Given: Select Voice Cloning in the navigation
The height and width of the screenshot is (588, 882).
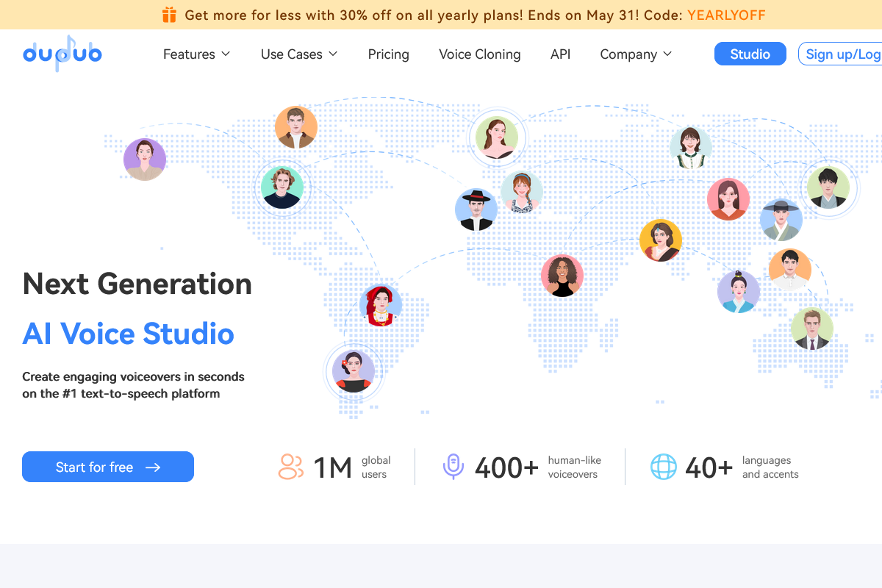Looking at the screenshot, I should pos(479,54).
